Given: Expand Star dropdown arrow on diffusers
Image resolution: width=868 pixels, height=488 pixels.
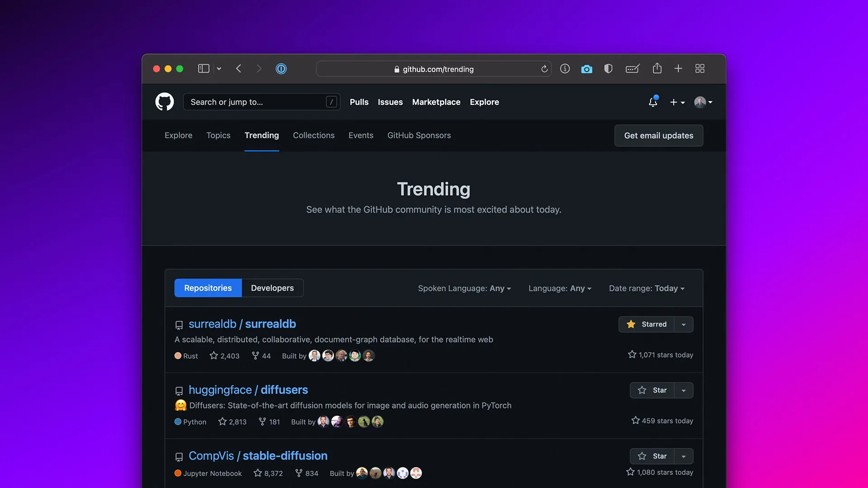Looking at the screenshot, I should [x=684, y=390].
